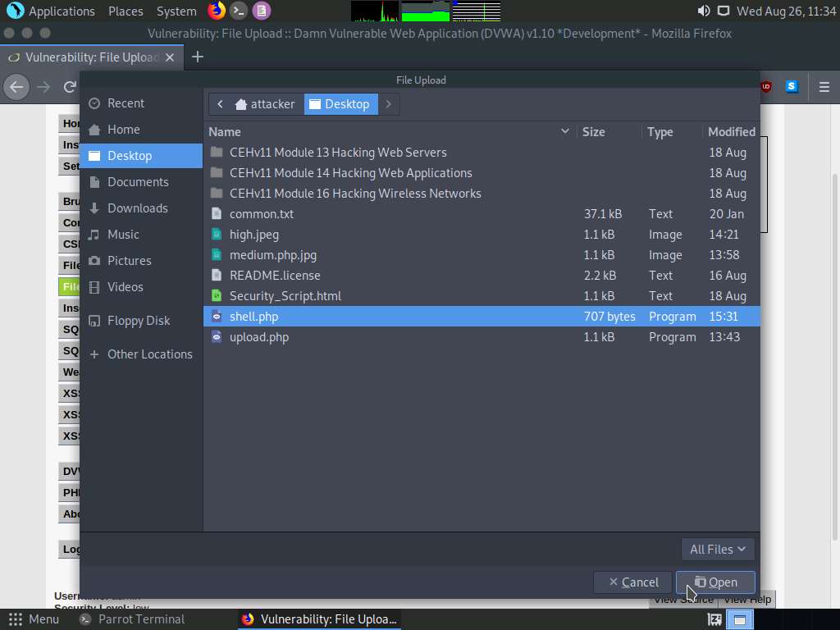The image size is (840, 630).
Task: Click Open to upload shell.php
Action: coord(714,582)
